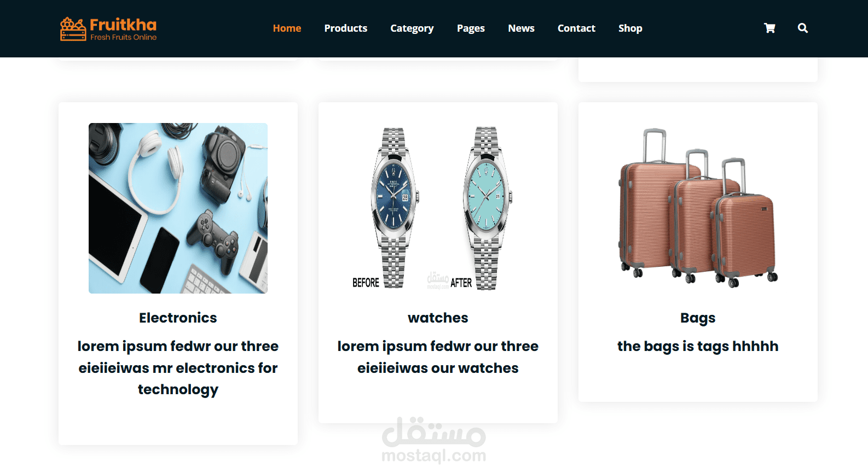
Task: Click the Fruitkha crate logo
Action: [x=73, y=29]
